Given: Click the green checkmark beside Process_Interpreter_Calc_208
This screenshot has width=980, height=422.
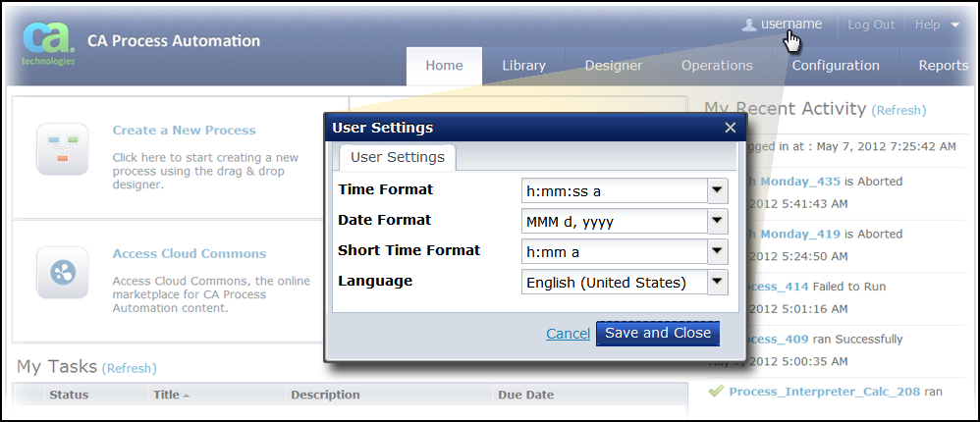Looking at the screenshot, I should [716, 391].
